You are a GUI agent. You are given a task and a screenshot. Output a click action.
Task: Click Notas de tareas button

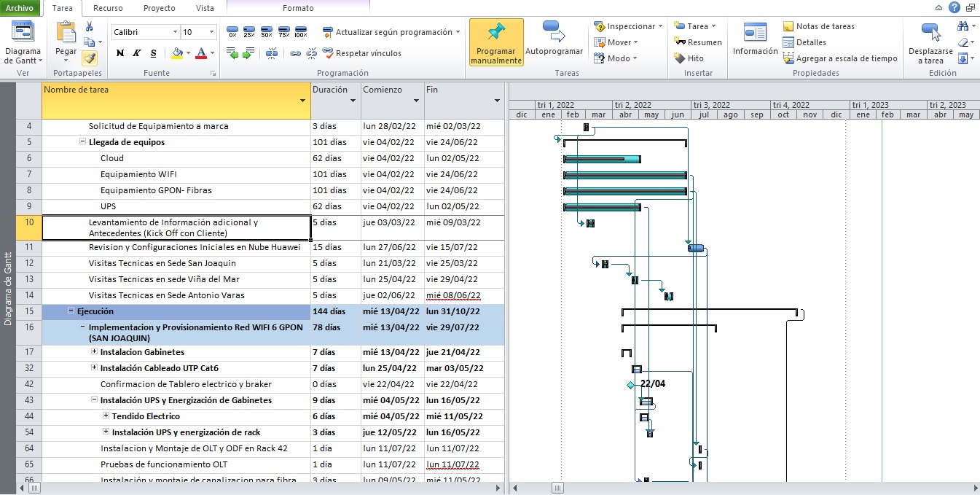click(x=818, y=26)
